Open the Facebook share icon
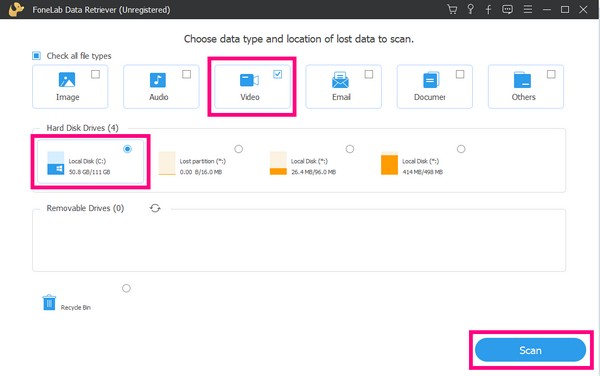The height and width of the screenshot is (376, 600). [x=489, y=10]
